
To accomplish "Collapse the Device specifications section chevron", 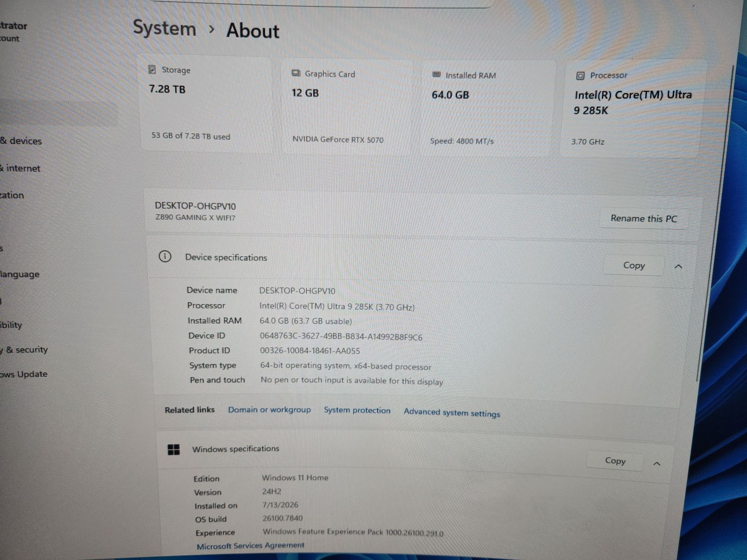I will point(678,266).
